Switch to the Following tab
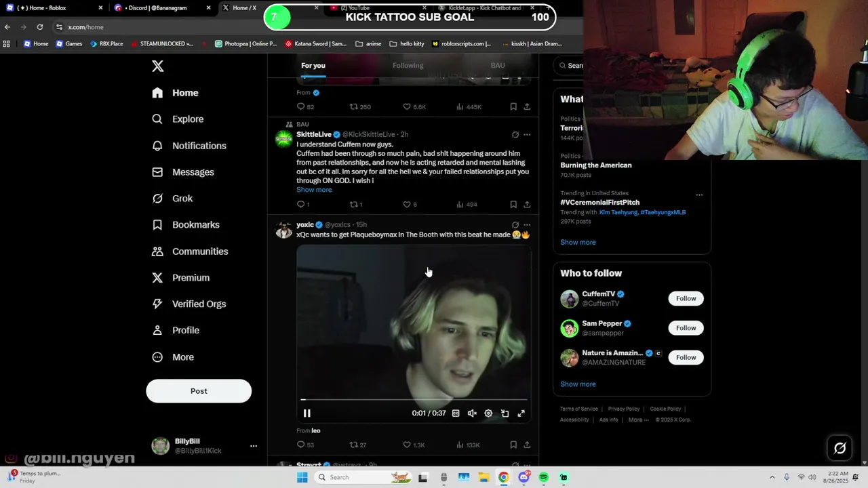The image size is (868, 488). pyautogui.click(x=408, y=66)
